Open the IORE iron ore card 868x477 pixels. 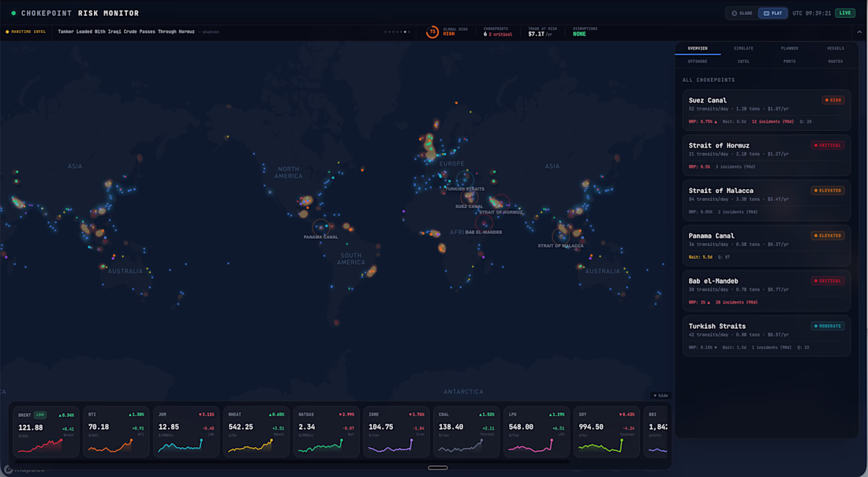(396, 432)
